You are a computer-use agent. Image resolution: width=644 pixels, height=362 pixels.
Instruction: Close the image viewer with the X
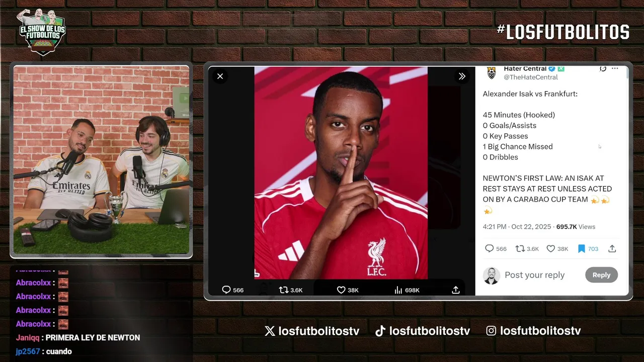pyautogui.click(x=220, y=76)
